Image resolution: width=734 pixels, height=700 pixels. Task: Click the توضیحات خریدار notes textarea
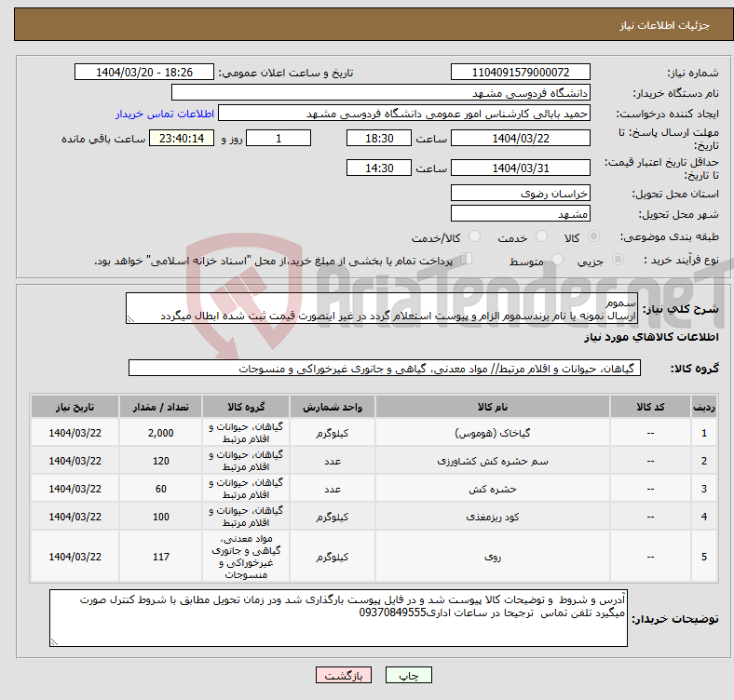tap(338, 618)
